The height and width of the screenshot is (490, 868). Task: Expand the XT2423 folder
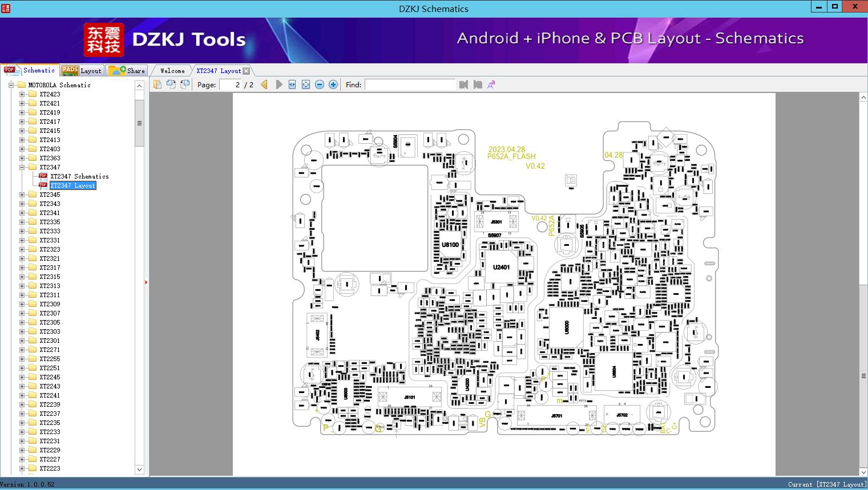coord(22,94)
